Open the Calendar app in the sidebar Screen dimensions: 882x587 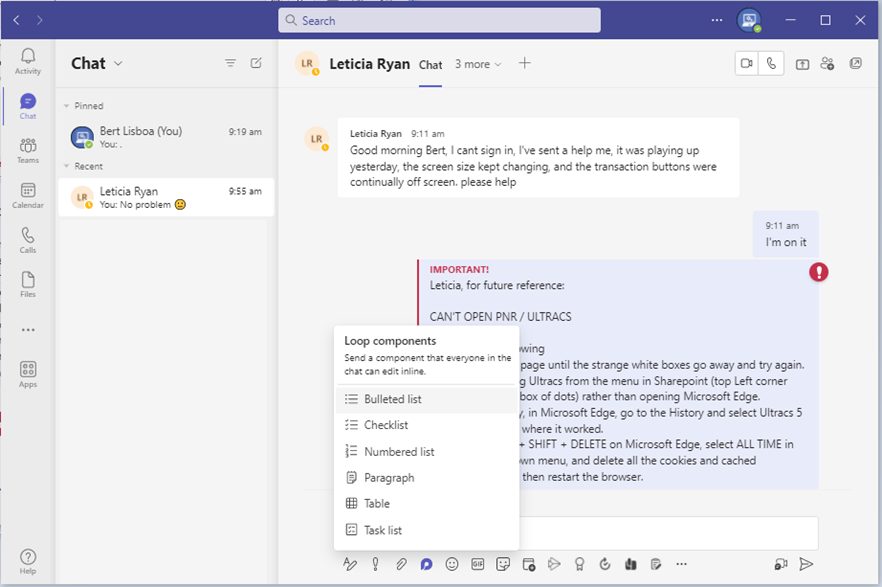(x=28, y=196)
